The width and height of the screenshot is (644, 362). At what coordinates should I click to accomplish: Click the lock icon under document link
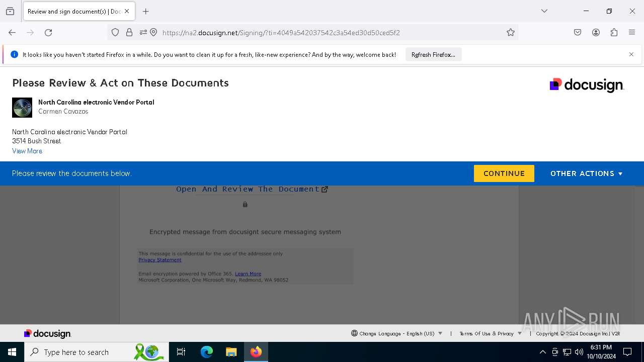point(245,205)
